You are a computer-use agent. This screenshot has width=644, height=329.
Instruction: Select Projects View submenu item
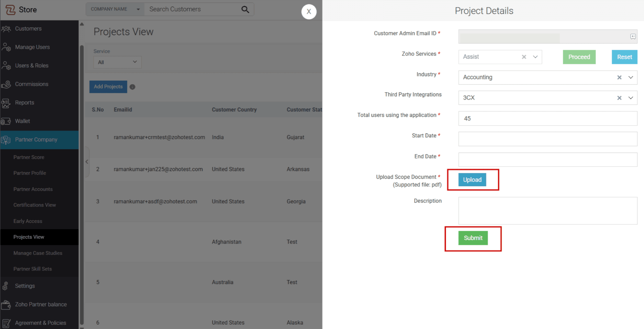(39, 237)
